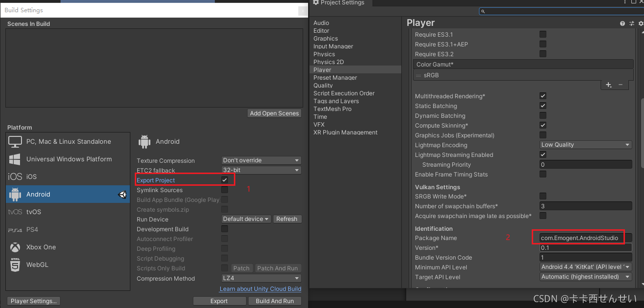Toggle Static Batching checkbox

coord(543,106)
